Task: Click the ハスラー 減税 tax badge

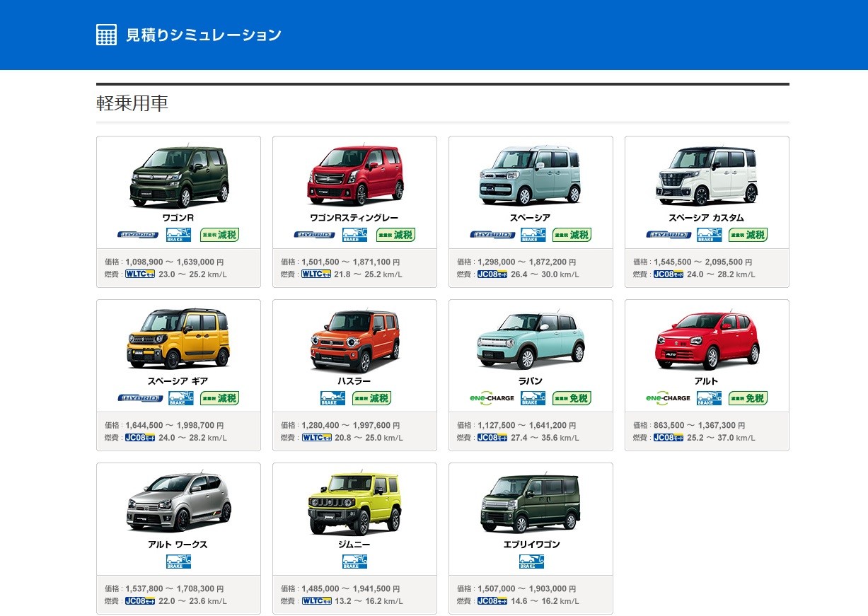Action: pos(372,398)
